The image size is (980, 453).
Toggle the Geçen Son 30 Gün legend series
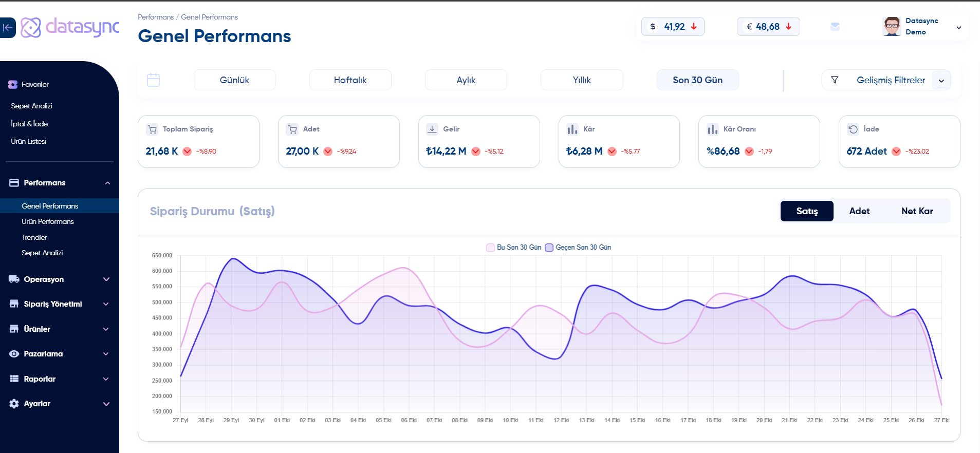(x=578, y=248)
